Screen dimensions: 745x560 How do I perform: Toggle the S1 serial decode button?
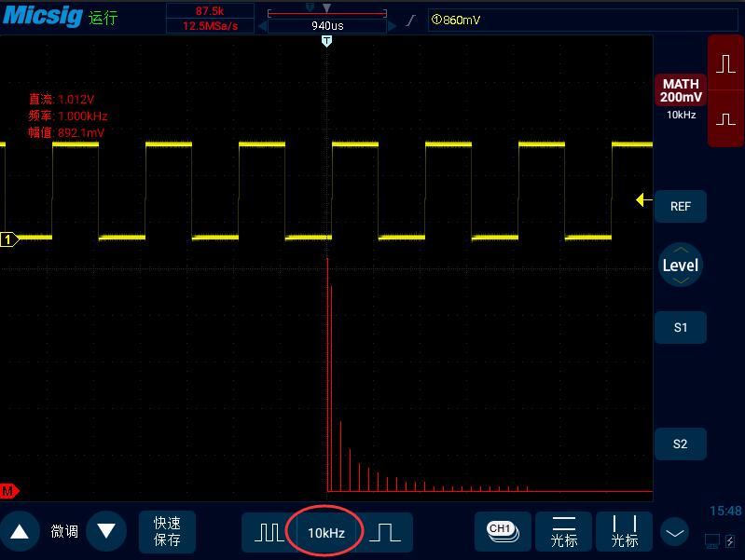coord(681,327)
